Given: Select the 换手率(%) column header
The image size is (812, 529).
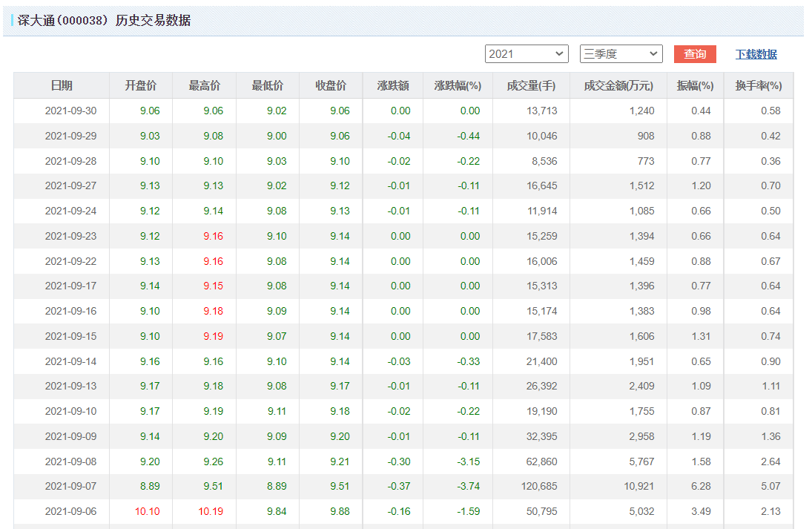Looking at the screenshot, I should point(759,86).
